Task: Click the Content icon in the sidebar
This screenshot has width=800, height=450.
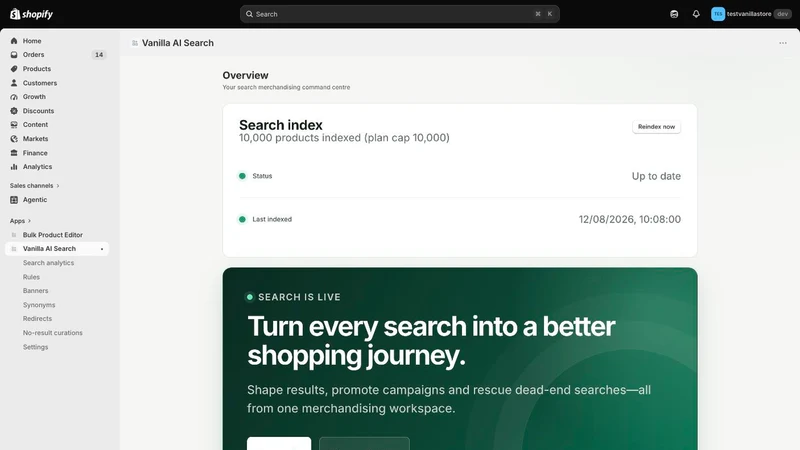Action: [x=14, y=124]
